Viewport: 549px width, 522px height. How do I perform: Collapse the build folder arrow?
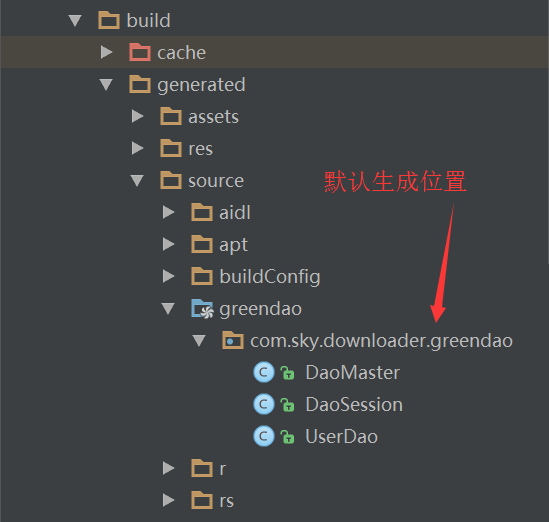[x=75, y=20]
